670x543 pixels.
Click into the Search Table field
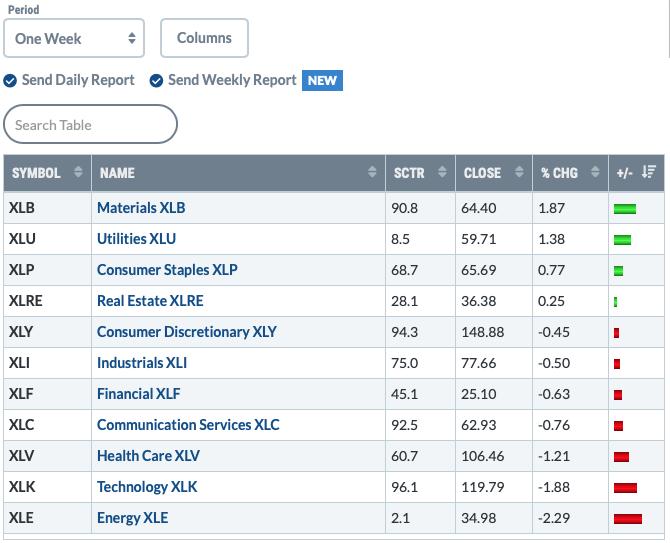point(90,124)
